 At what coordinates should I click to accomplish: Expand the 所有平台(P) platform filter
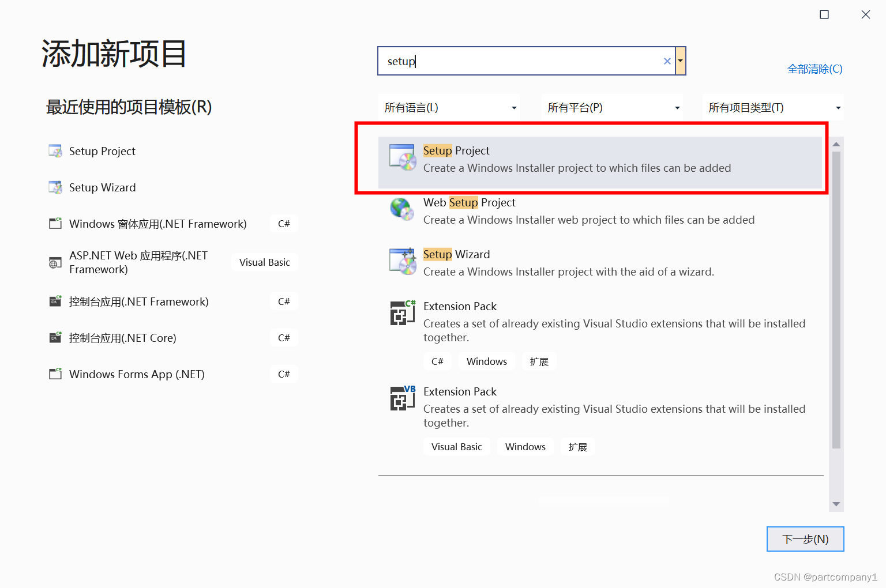[x=612, y=108]
